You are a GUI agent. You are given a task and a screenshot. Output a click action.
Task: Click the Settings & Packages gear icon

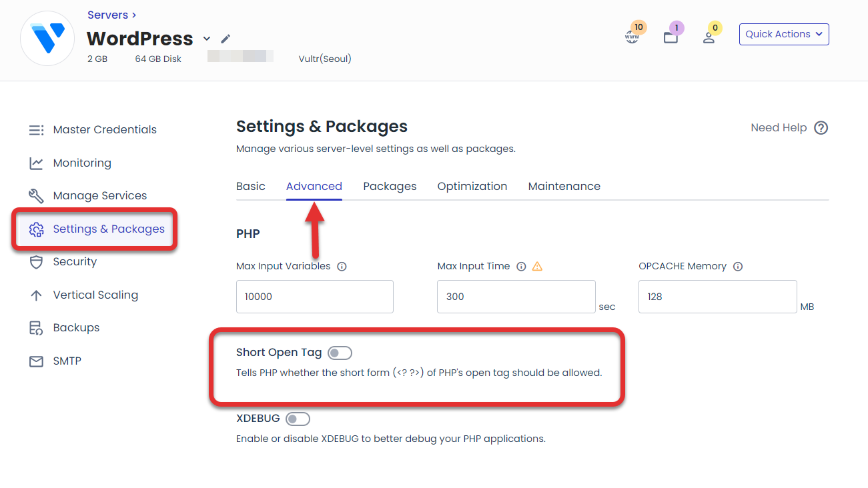pyautogui.click(x=36, y=229)
